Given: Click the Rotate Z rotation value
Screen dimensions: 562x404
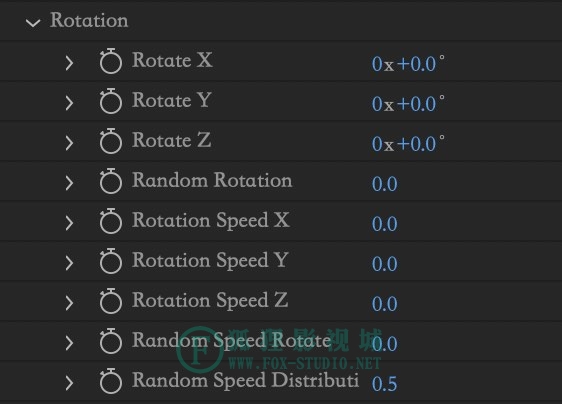Looking at the screenshot, I should click(x=408, y=143).
